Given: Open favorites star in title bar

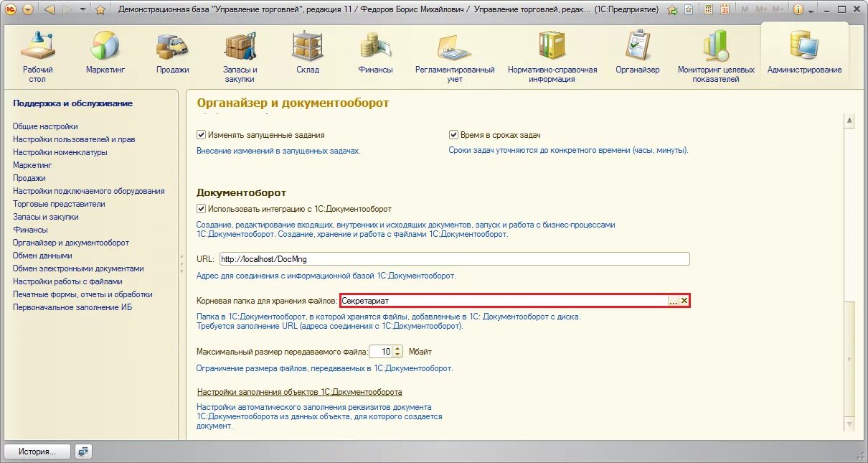Looking at the screenshot, I should (x=100, y=10).
